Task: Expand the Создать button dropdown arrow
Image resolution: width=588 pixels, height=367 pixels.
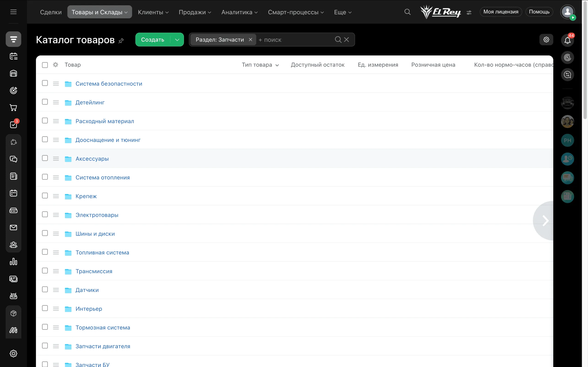Action: point(177,39)
